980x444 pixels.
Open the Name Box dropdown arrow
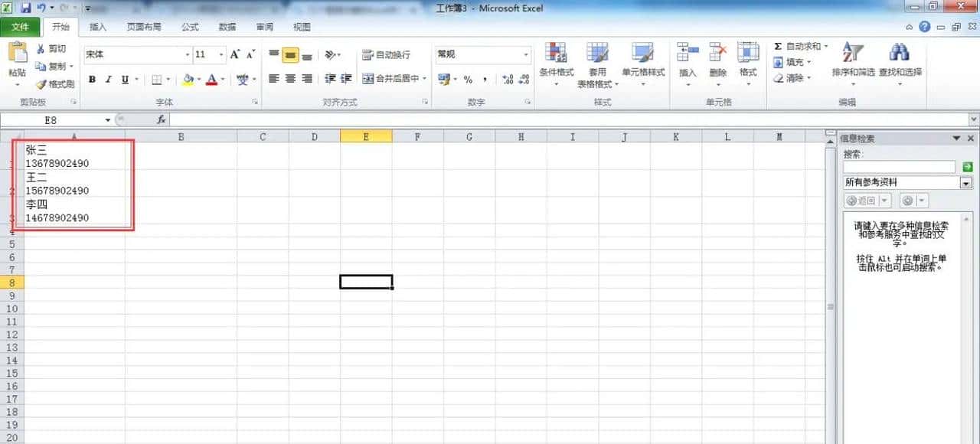coord(108,120)
